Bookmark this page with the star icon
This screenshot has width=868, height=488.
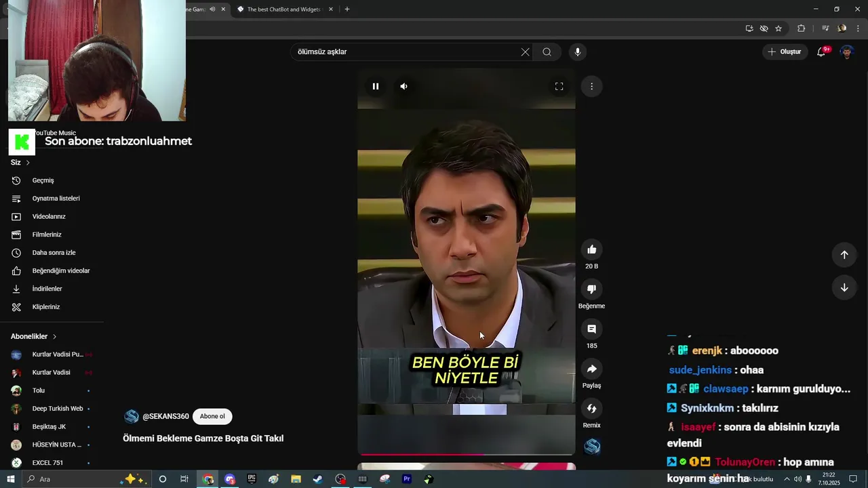[778, 28]
